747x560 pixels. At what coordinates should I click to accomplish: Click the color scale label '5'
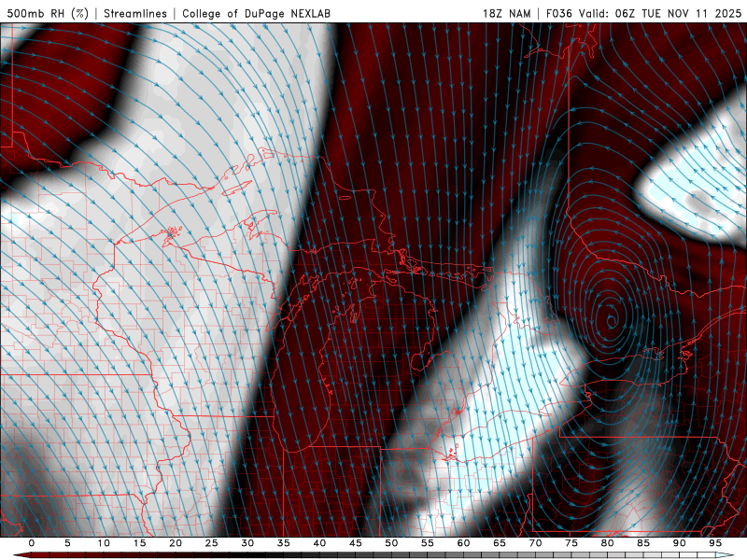tap(67, 543)
